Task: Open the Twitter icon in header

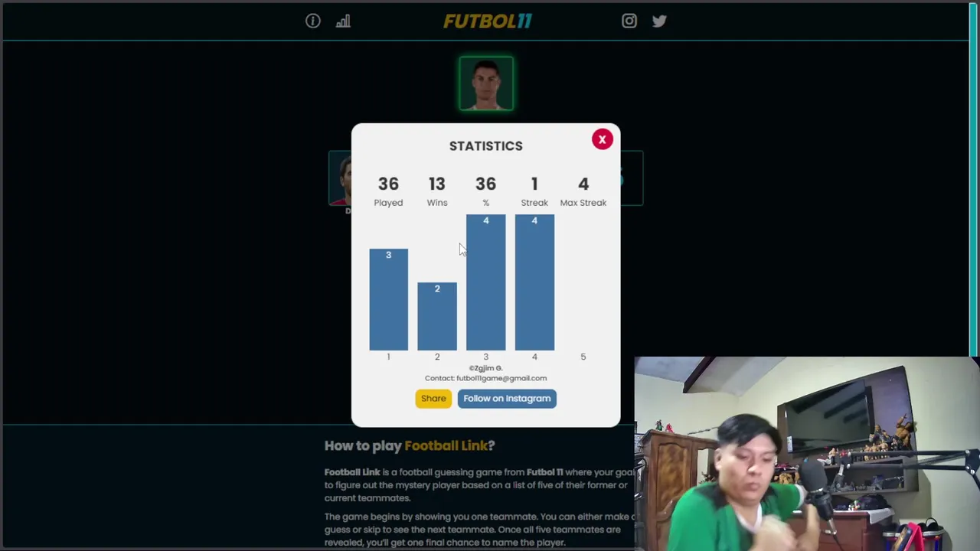Action: tap(659, 21)
